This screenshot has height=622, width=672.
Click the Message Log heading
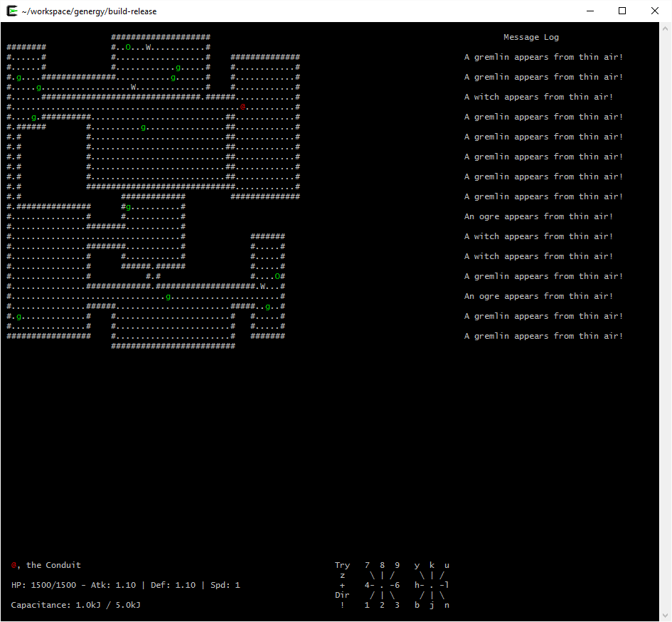point(530,37)
